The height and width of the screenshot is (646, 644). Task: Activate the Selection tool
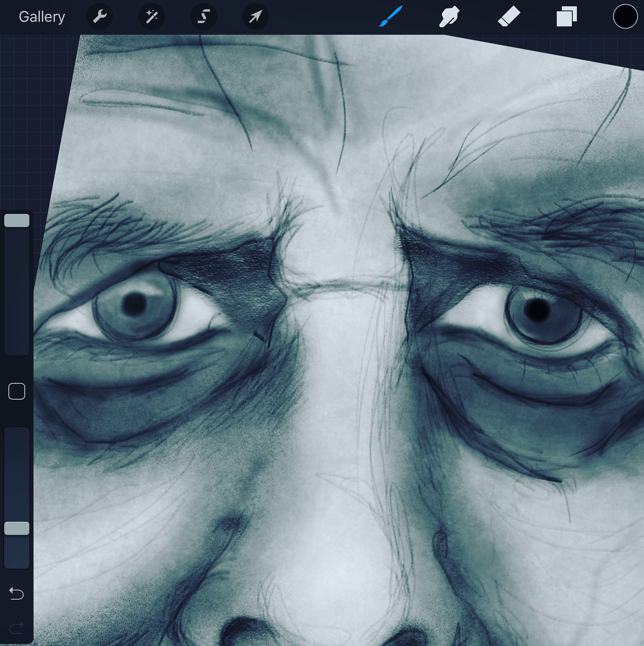[203, 17]
